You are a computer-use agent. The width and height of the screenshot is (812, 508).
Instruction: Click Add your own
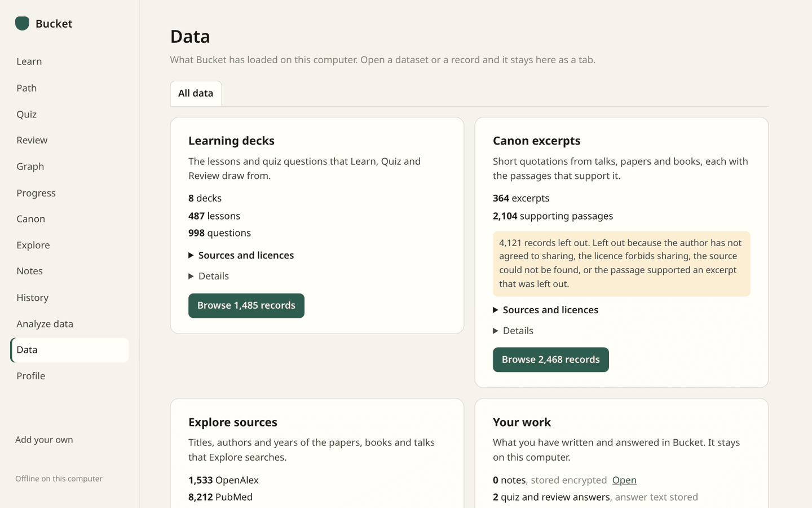pos(44,440)
